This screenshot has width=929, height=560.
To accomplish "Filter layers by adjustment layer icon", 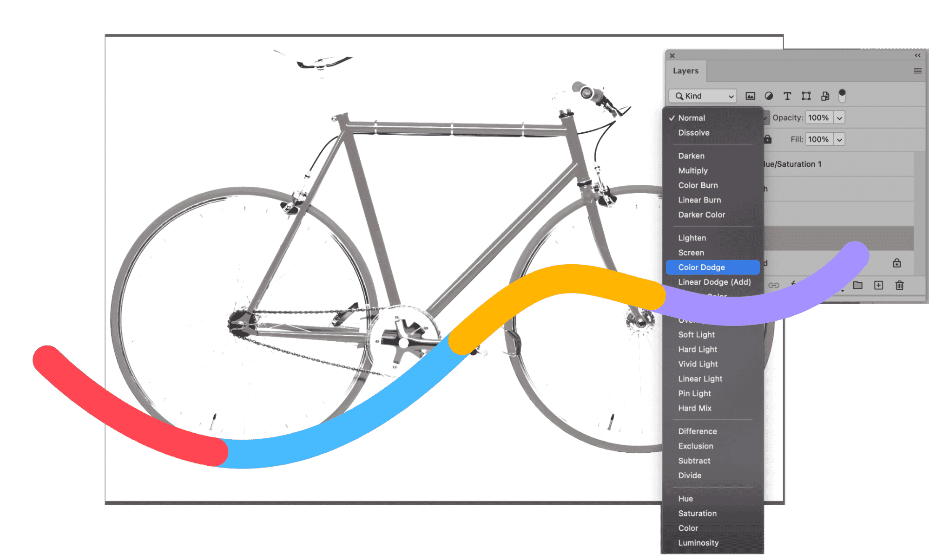I will pyautogui.click(x=769, y=96).
